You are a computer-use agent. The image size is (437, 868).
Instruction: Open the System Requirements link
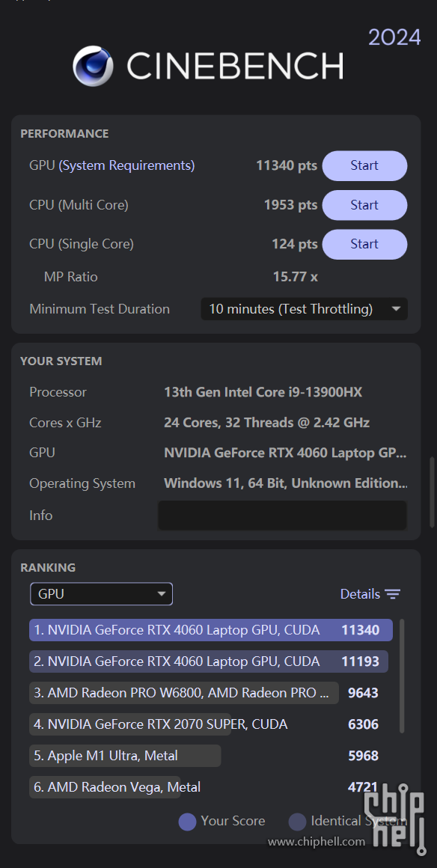click(127, 165)
